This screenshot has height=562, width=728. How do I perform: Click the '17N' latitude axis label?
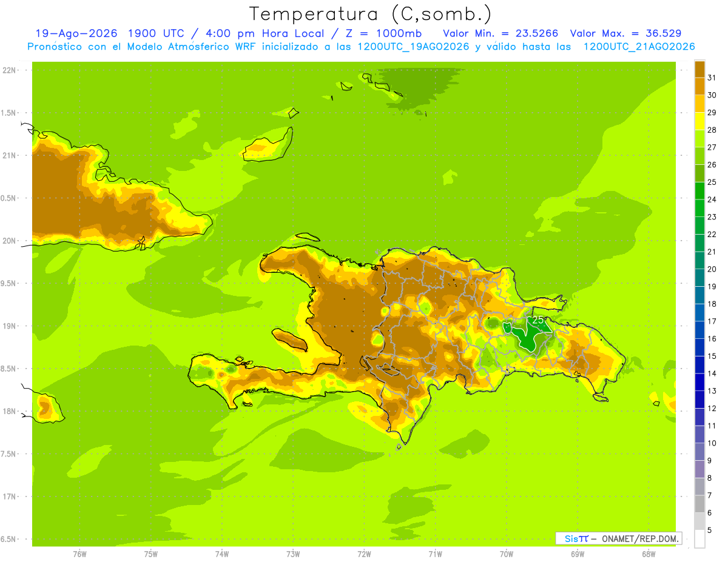(9, 497)
